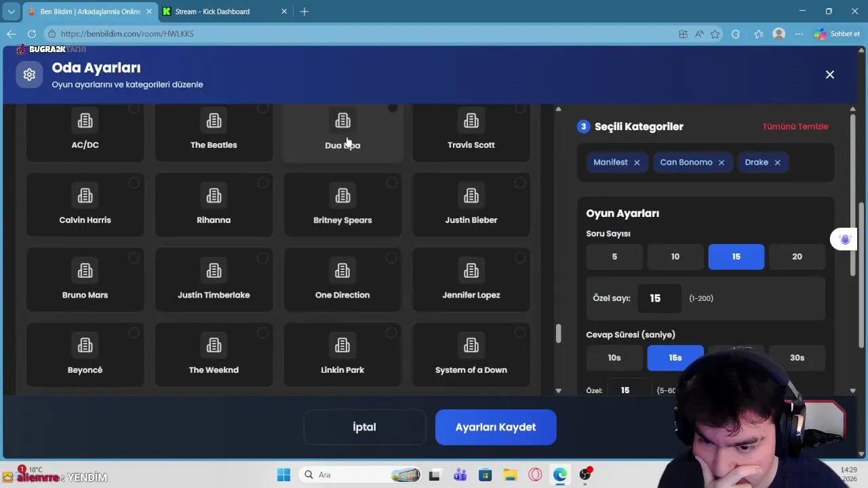Image resolution: width=868 pixels, height=488 pixels.
Task: Add this page to favorites
Action: coord(715,34)
